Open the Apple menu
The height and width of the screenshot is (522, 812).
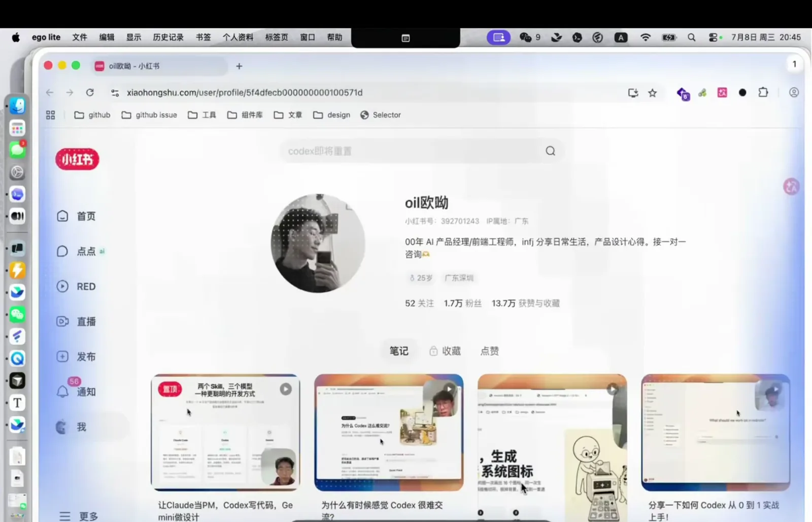(x=16, y=37)
